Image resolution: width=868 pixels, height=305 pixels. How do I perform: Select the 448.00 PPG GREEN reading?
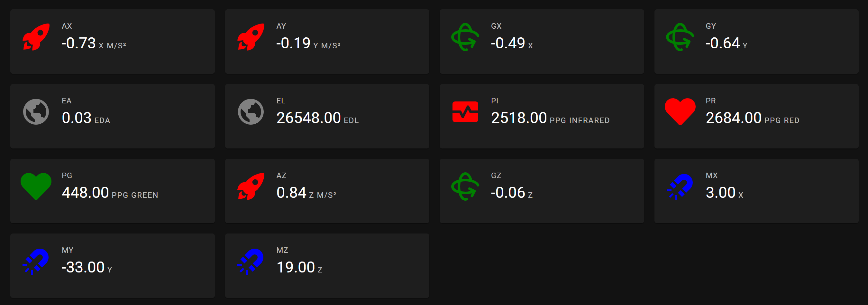point(110,193)
